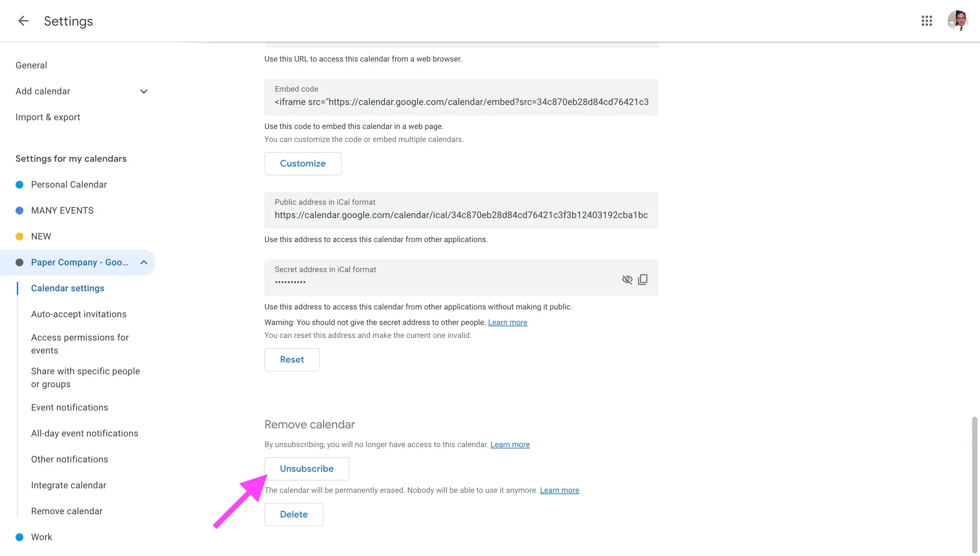Copy the secret iCal address

643,280
